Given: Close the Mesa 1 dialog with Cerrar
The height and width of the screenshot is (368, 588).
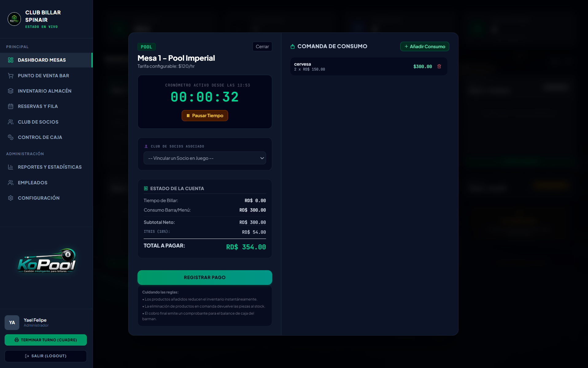Looking at the screenshot, I should coord(262,47).
